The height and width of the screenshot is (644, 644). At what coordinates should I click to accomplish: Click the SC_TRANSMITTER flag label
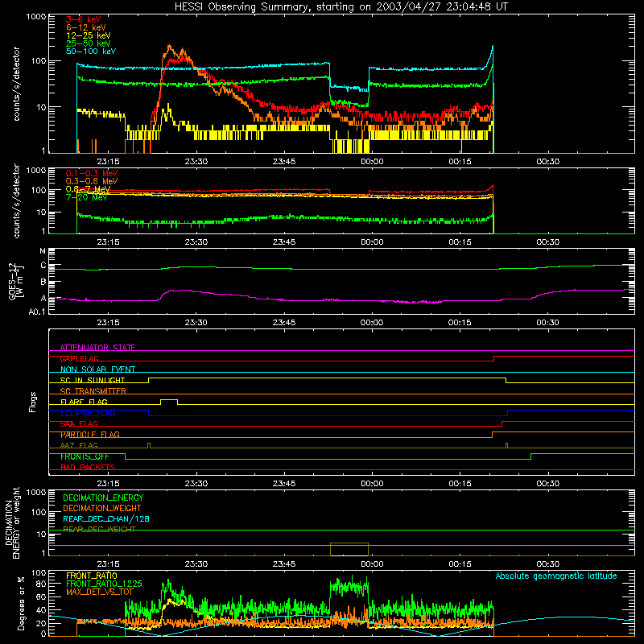(x=93, y=391)
